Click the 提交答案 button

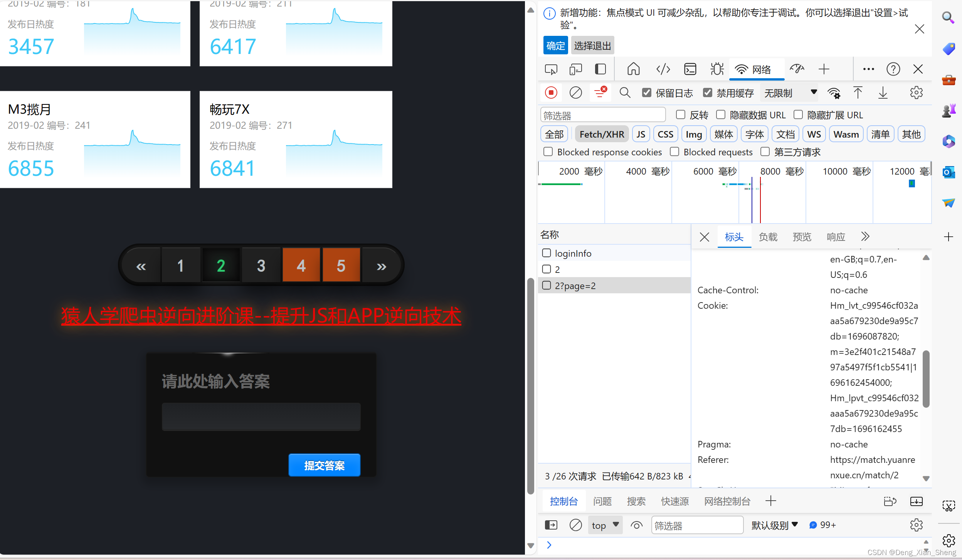(325, 465)
